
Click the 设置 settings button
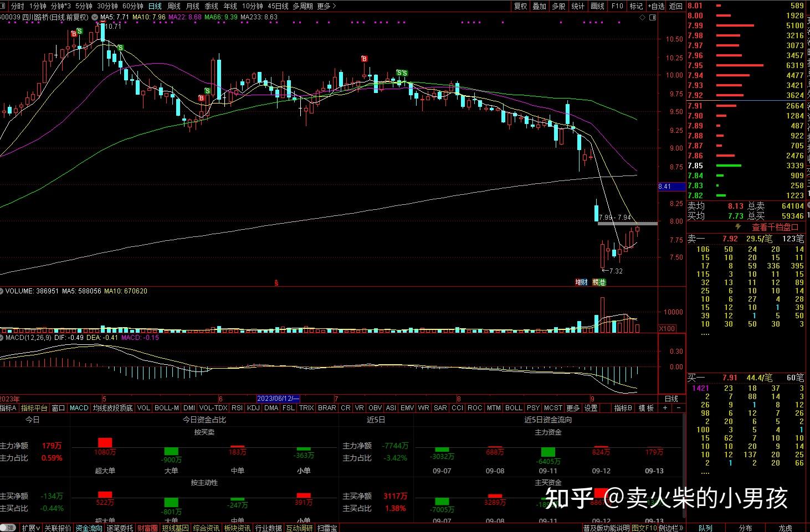pos(591,408)
